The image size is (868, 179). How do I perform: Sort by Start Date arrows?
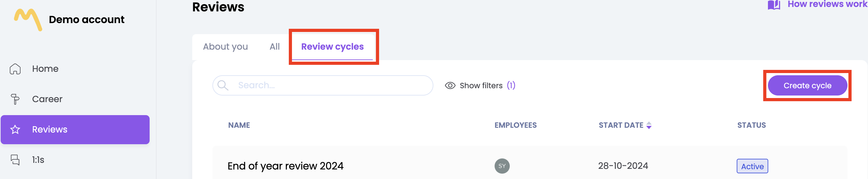649,125
